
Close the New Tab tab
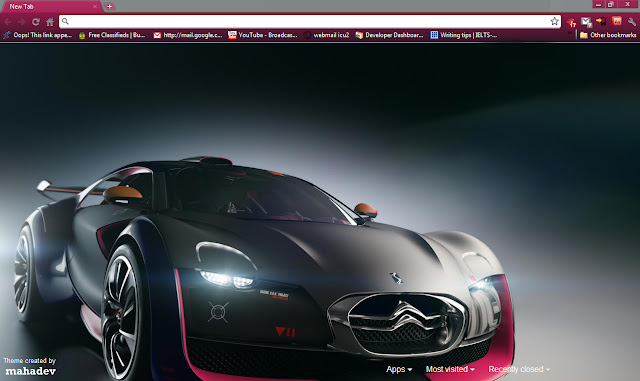(95, 7)
